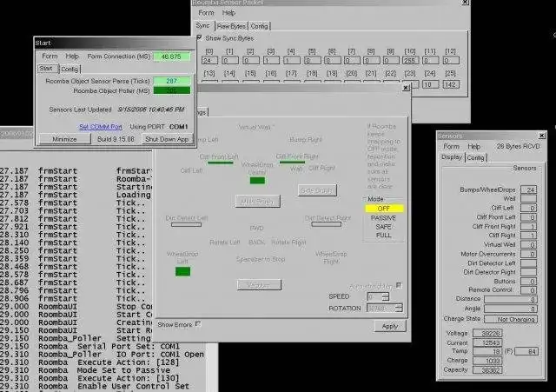Open Config tab in Sensor Packet window
556x392 pixels.
259,26
